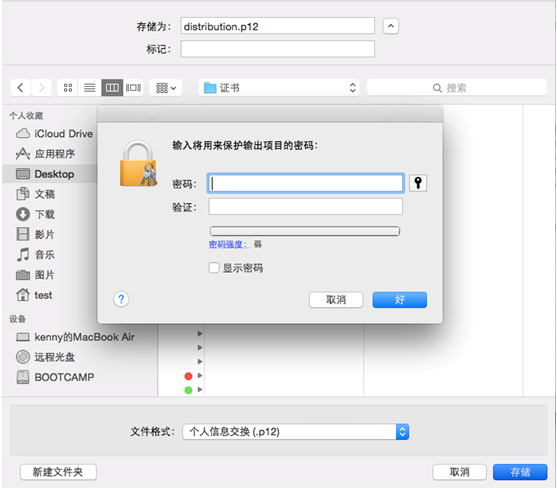The image size is (557, 492).
Task: Enable the 显示密码 checkbox
Action: 214,267
